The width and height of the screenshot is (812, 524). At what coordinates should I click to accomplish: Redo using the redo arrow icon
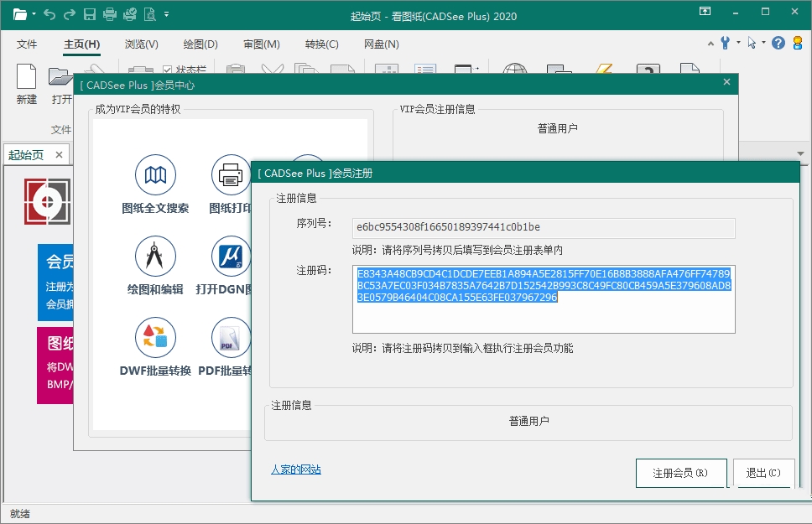(70, 14)
